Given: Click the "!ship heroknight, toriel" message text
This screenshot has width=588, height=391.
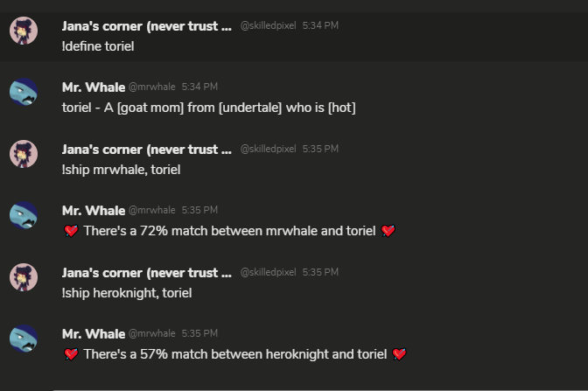Looking at the screenshot, I should coord(127,293).
